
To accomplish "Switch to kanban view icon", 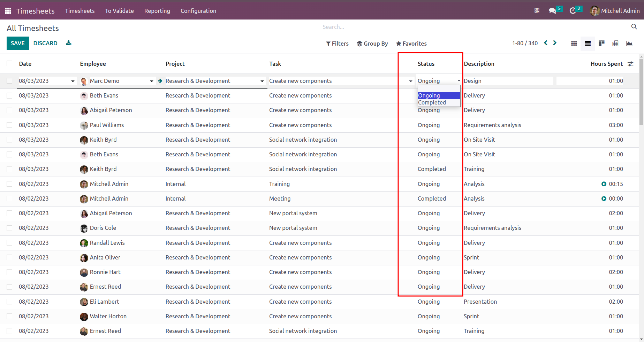I will pos(601,44).
